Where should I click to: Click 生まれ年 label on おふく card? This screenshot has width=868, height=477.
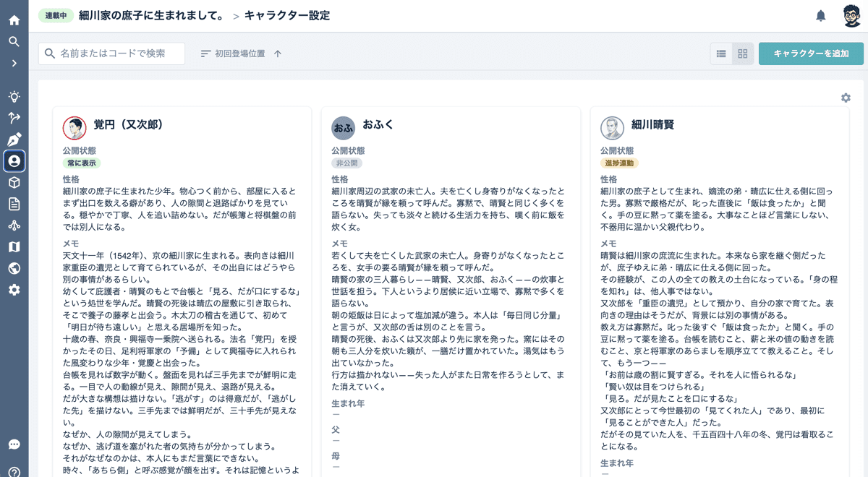(348, 403)
